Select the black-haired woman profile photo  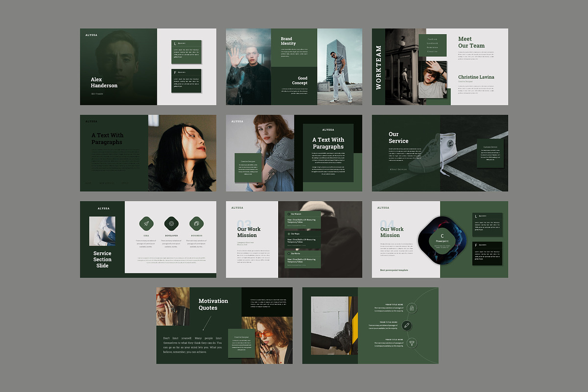(182, 153)
